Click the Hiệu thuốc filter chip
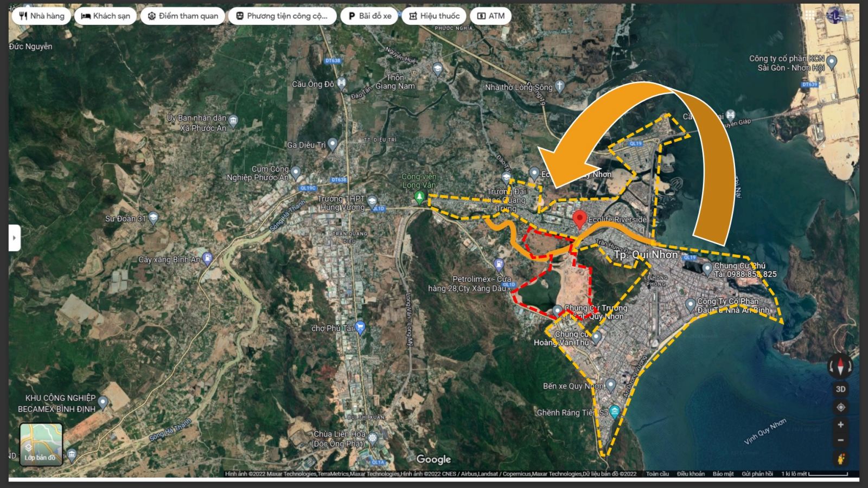Viewport: 868px width, 488px height. click(434, 16)
